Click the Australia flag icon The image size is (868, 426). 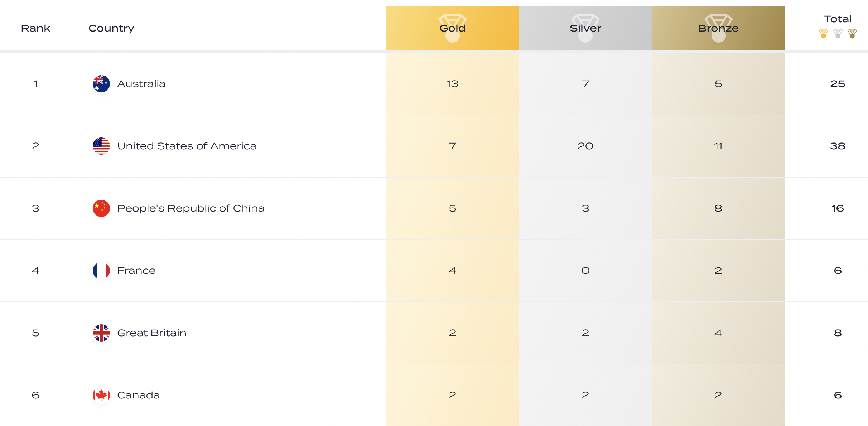[x=101, y=84]
